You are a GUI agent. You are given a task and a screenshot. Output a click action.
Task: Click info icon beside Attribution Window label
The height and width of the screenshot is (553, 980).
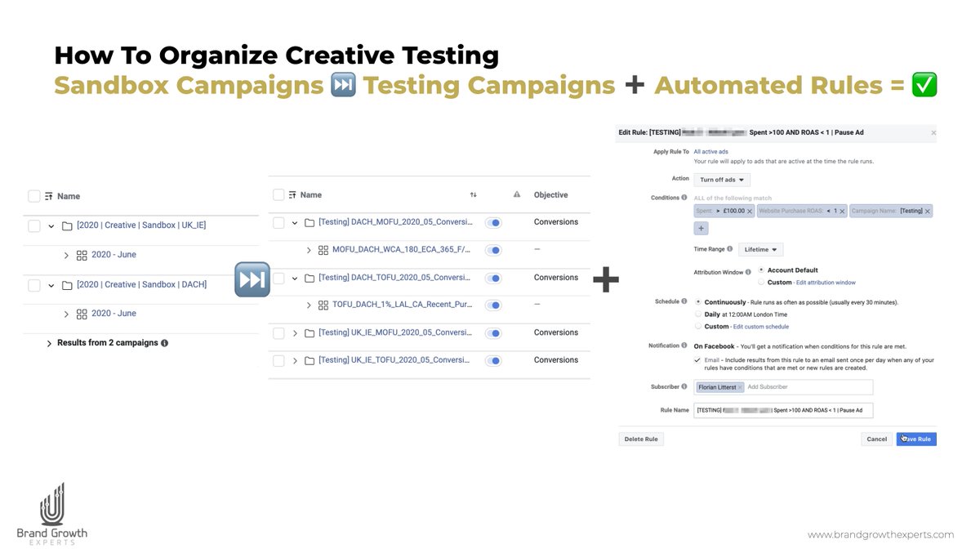749,272
